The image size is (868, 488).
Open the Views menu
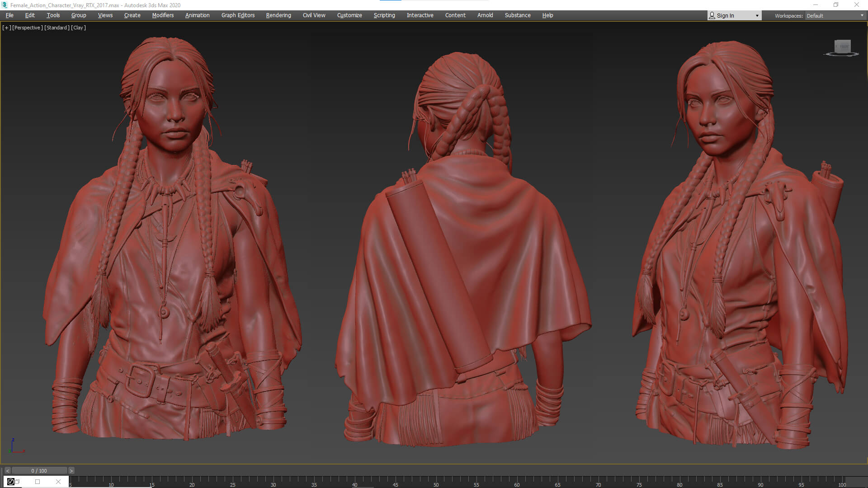(105, 15)
